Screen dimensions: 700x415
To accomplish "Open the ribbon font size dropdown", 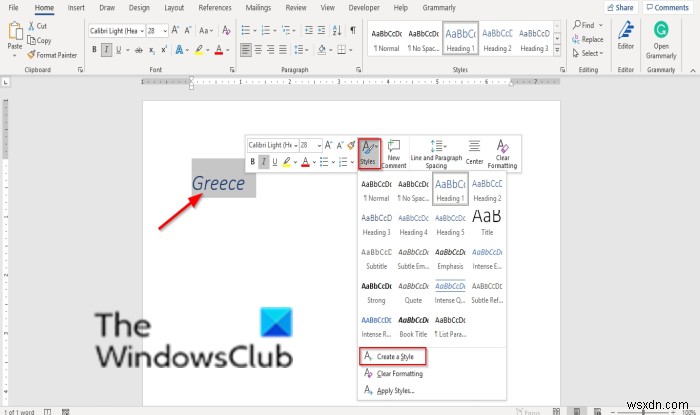I will 165,31.
